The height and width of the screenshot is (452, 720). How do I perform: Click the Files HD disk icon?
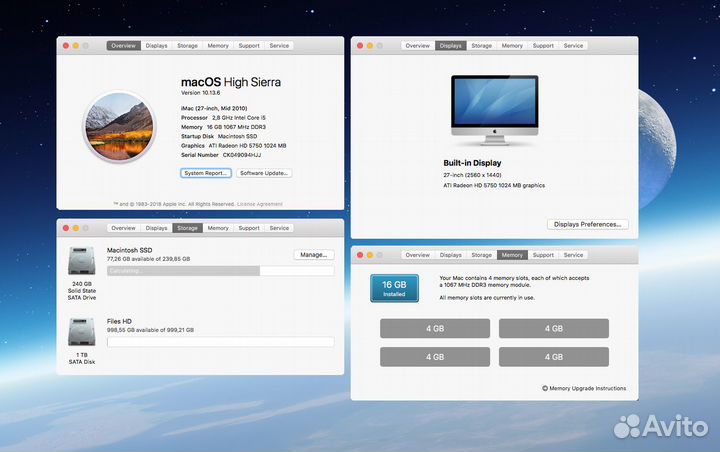82,332
